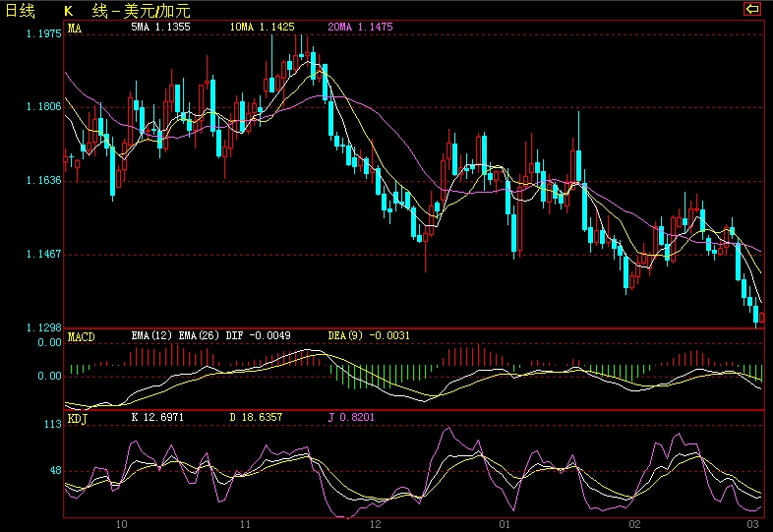Select the 'MACD' indicator label

[x=81, y=336]
